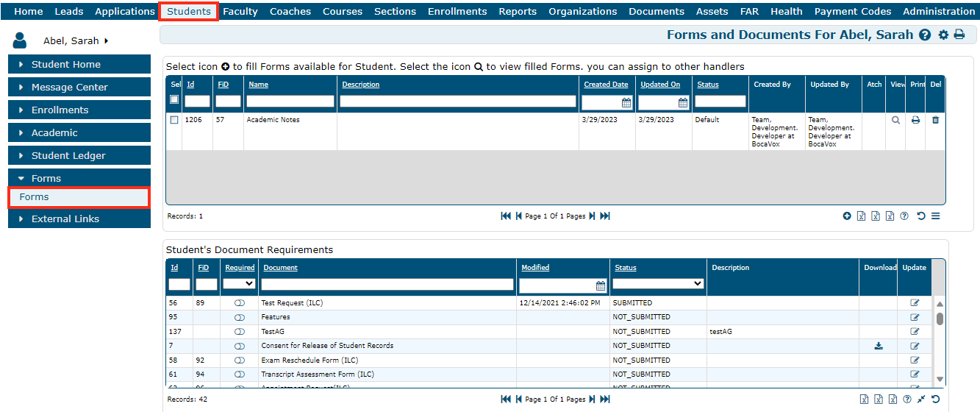Viewport: 980px width, 412px height.
Task: Open help icon in Forms grid footer
Action: tap(904, 216)
